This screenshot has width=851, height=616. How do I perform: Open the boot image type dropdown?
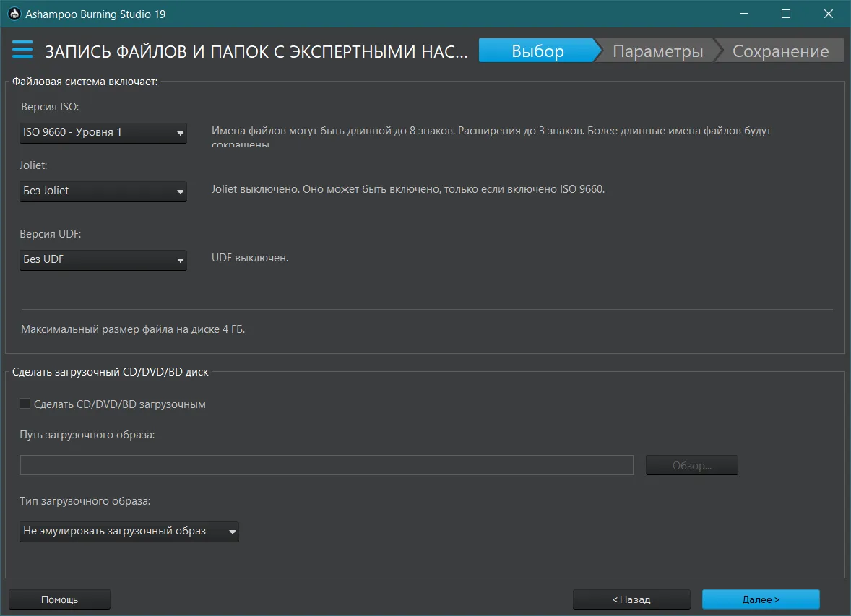click(x=129, y=532)
